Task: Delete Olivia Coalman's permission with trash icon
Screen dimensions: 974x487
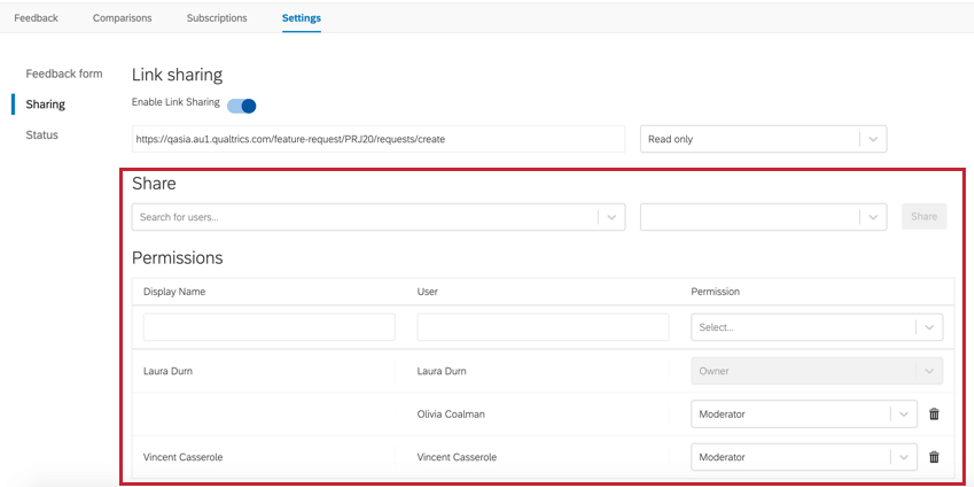Action: [934, 414]
